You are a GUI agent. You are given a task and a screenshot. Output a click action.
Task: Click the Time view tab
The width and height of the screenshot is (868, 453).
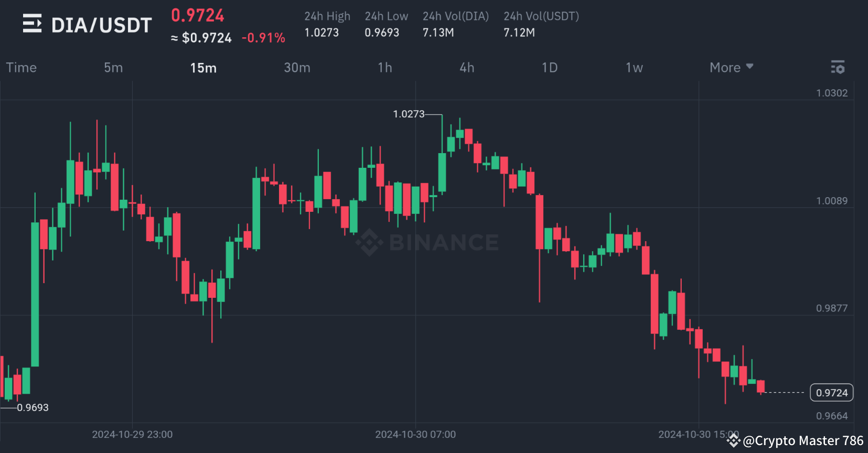pos(22,67)
